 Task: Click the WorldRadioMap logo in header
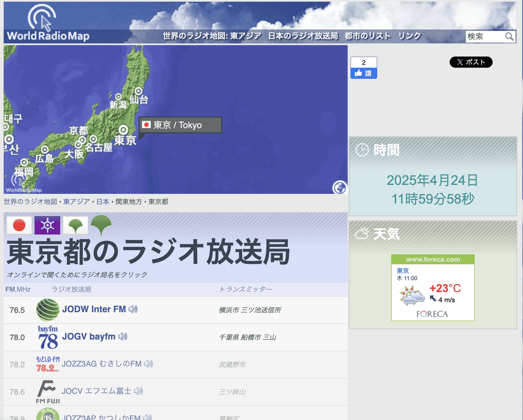coord(47,23)
